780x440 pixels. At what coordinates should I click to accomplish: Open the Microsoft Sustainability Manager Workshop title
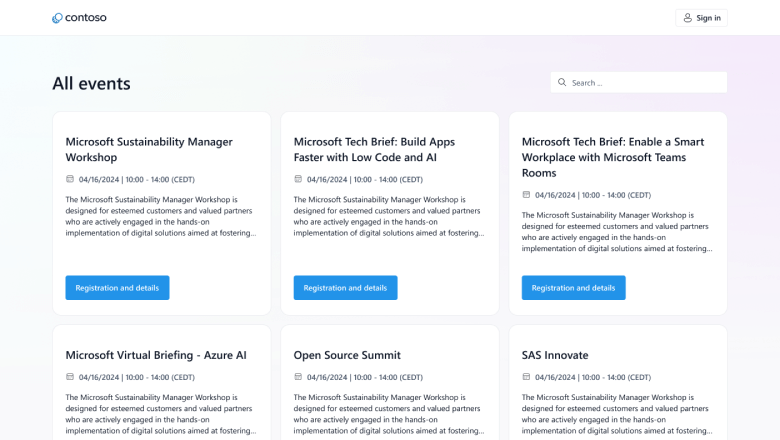point(148,149)
